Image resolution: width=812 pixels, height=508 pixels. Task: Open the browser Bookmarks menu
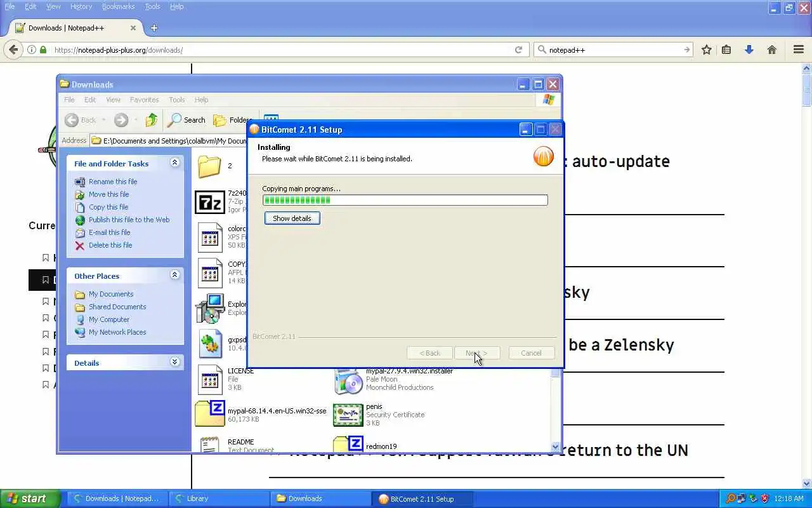click(118, 6)
